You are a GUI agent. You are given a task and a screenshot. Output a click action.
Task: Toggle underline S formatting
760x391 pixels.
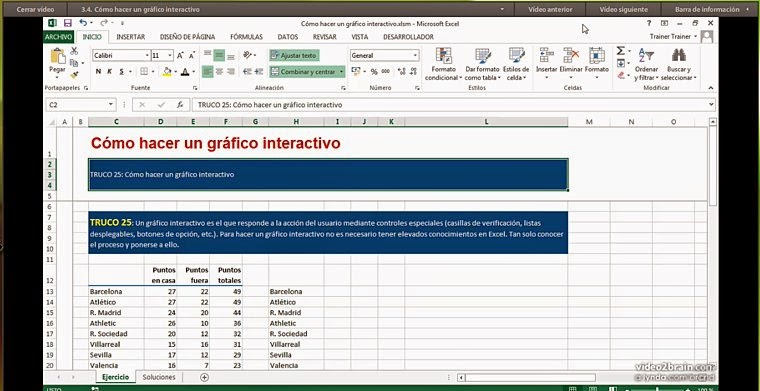click(121, 71)
